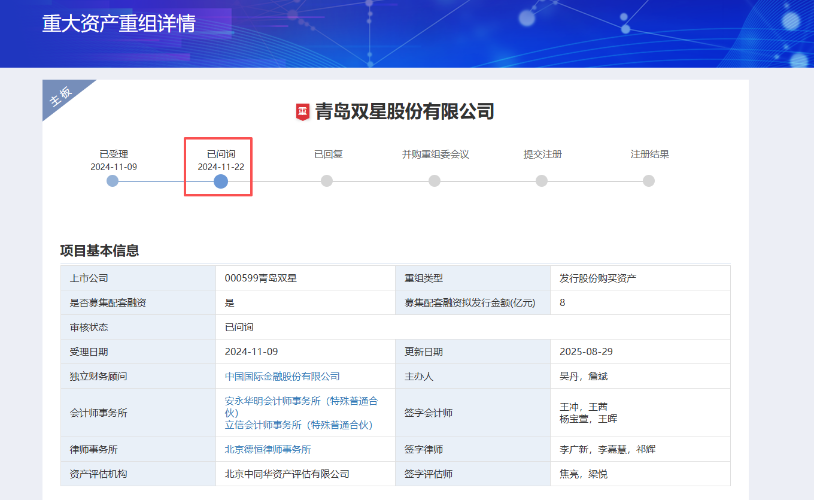Click the 独立财务顾问 label cell

coord(138,376)
